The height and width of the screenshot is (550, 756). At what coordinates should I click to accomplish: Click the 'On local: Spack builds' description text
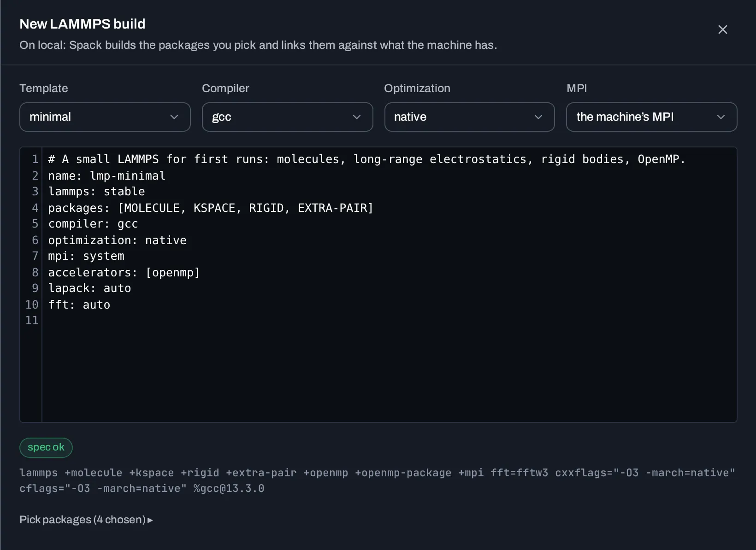tap(258, 45)
